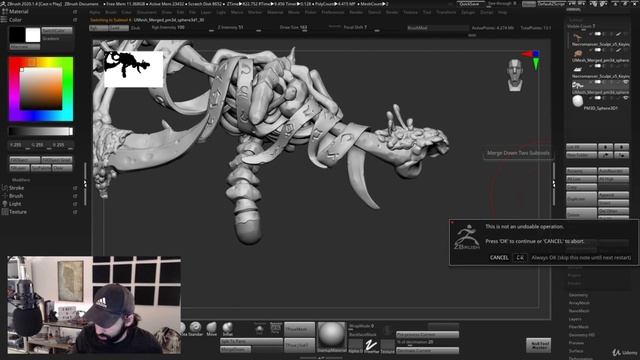Image resolution: width=640 pixels, height=360 pixels.
Task: Select the black secondary color swatch
Action: 17,35
